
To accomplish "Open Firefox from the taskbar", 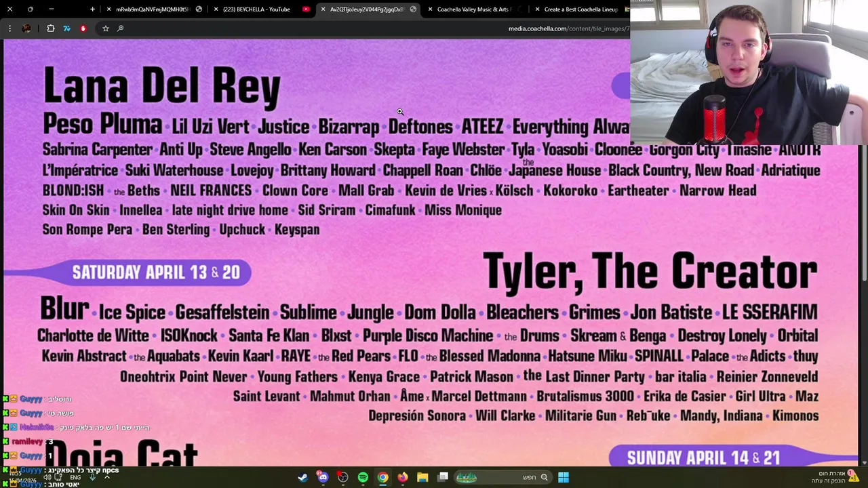I will pos(403,477).
